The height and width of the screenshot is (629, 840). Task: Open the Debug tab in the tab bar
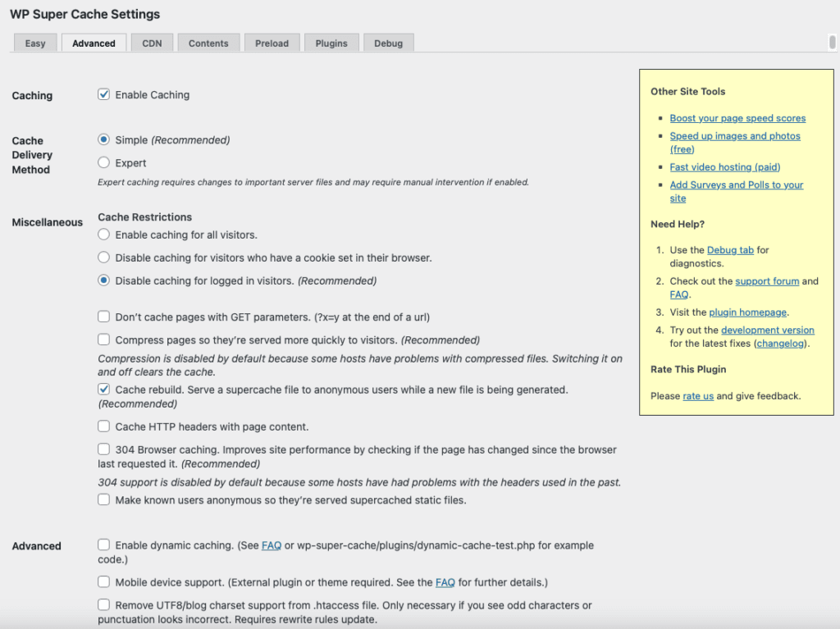click(x=388, y=43)
